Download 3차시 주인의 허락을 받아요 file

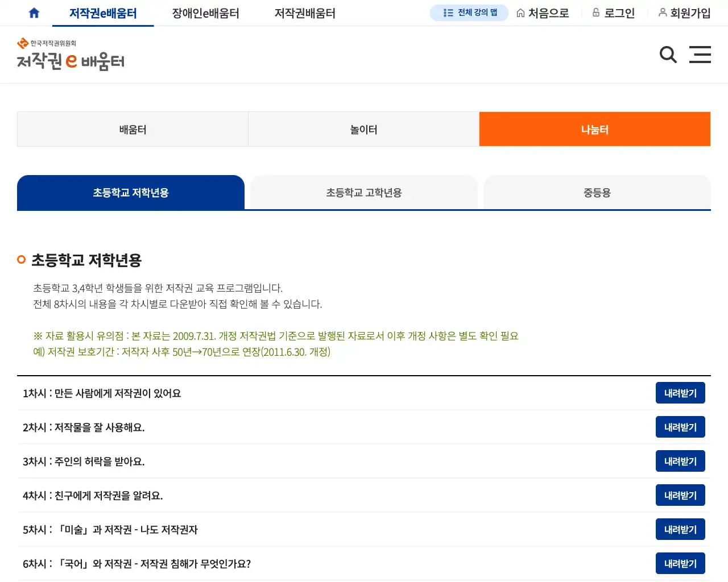(680, 462)
